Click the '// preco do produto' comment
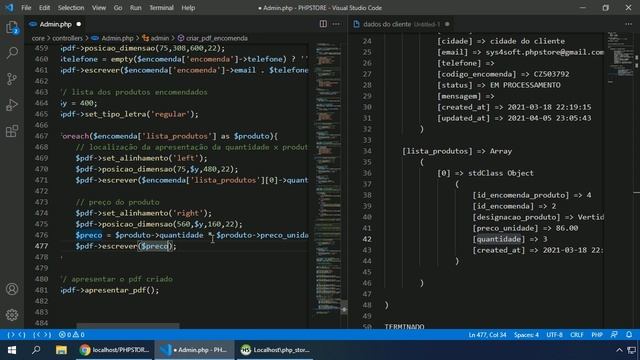This screenshot has width=640, height=360. [x=117, y=202]
